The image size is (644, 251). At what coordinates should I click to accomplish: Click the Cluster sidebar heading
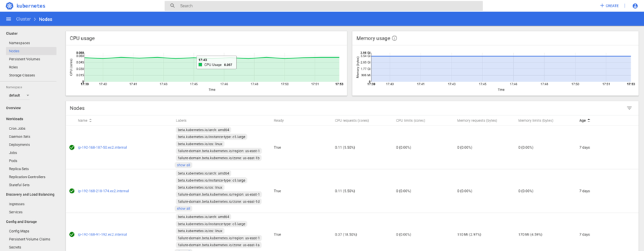11,34
